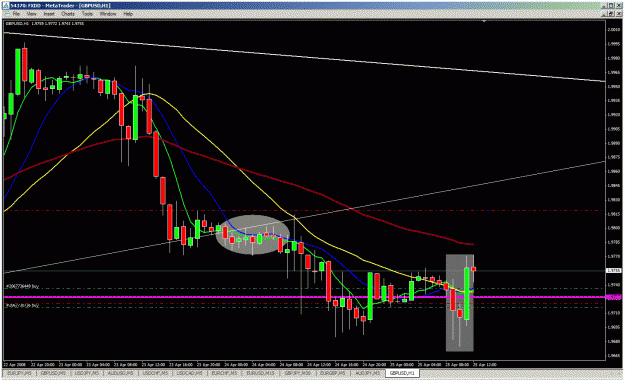Select the lower buy order label on chart
The height and width of the screenshot is (380, 625).
(x=23, y=305)
